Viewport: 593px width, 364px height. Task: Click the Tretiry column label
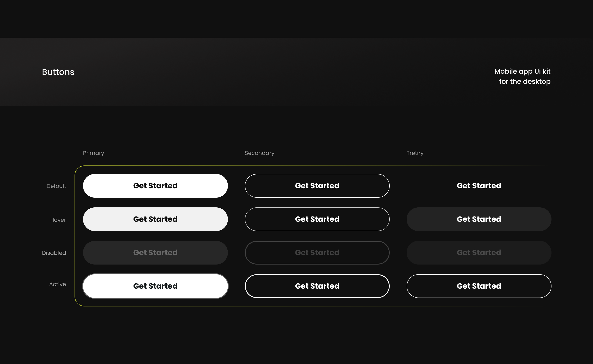click(x=415, y=153)
